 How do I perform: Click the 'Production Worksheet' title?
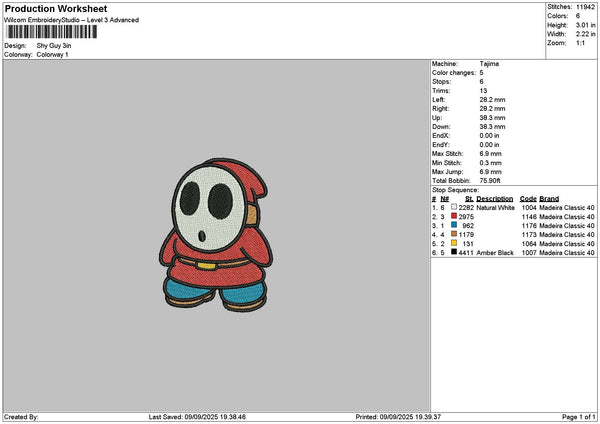click(56, 8)
